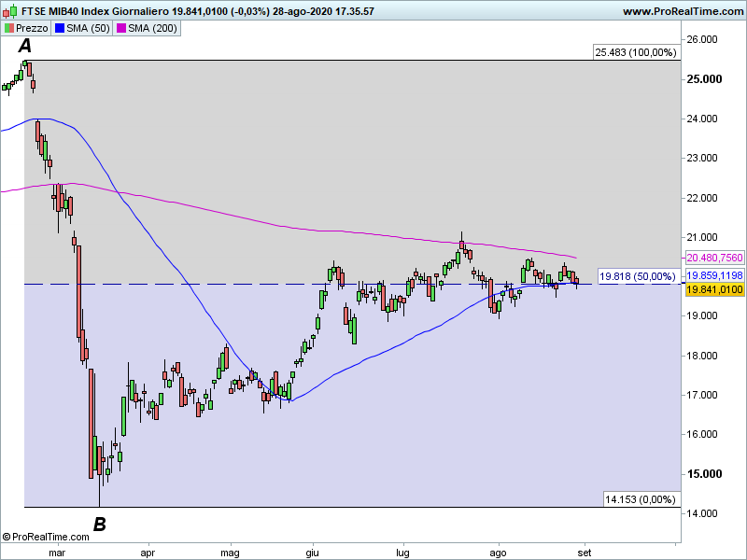Click the 15.000 price axis label
747x560 pixels.
click(704, 474)
